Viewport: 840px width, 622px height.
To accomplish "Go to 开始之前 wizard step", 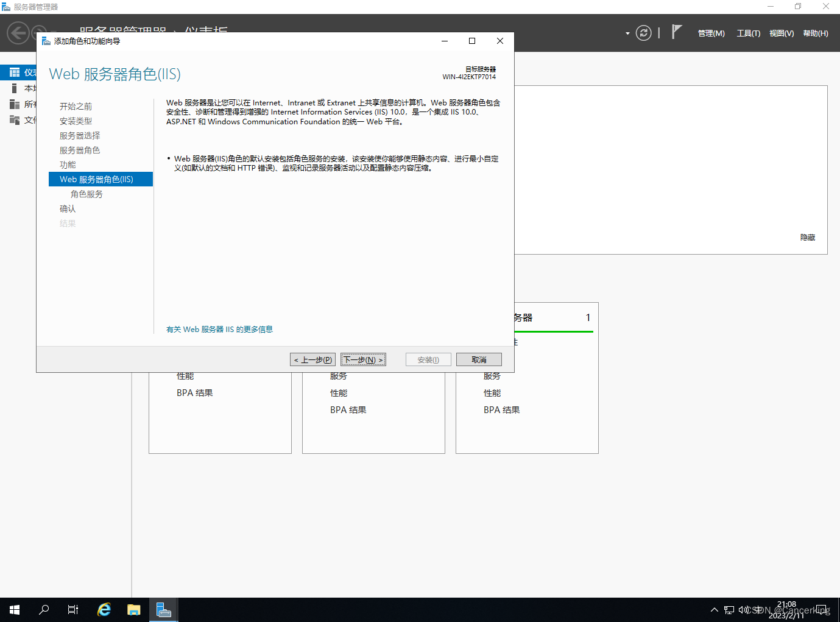I will [76, 107].
